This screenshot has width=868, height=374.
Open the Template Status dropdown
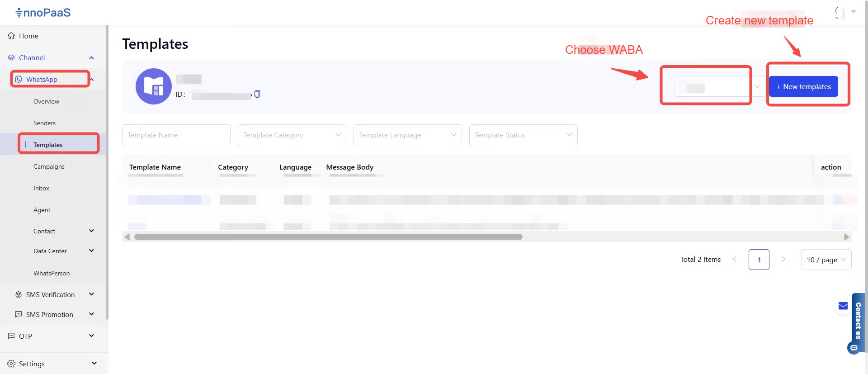pos(523,135)
